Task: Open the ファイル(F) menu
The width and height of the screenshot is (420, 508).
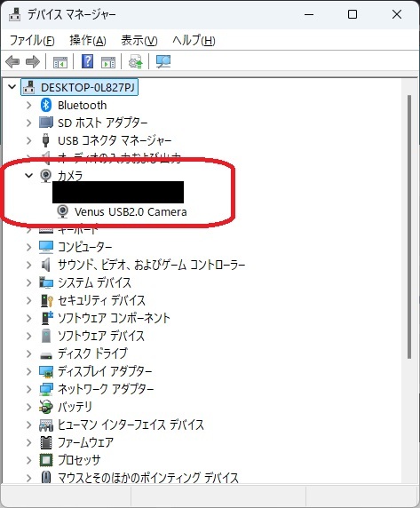Action: (32, 41)
